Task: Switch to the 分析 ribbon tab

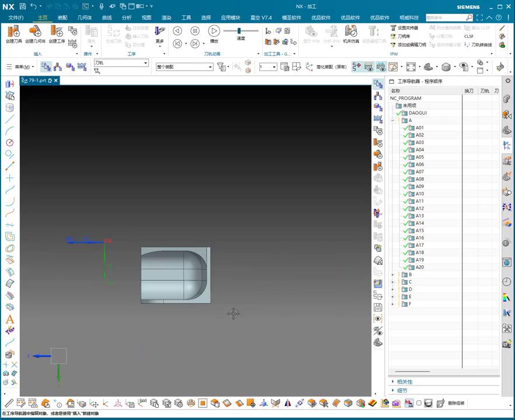Action: click(x=127, y=17)
